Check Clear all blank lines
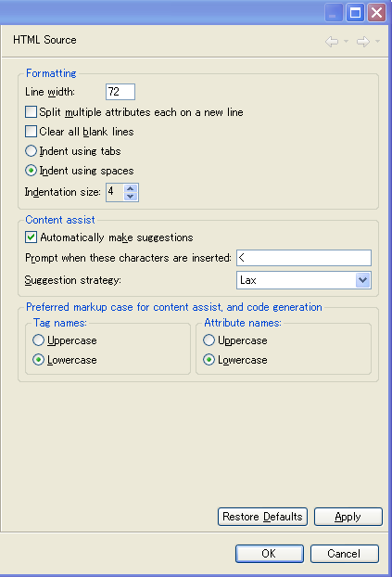The height and width of the screenshot is (577, 392). [31, 132]
